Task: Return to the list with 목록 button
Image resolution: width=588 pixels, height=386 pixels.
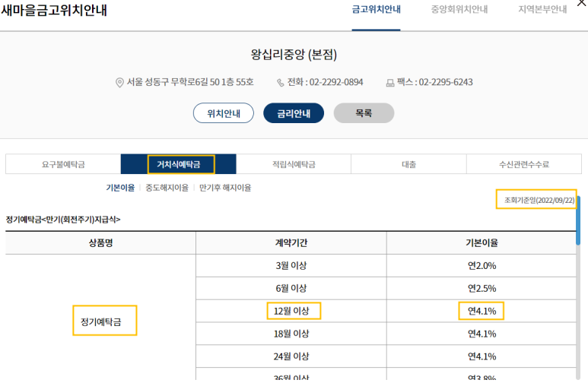Action: point(364,112)
